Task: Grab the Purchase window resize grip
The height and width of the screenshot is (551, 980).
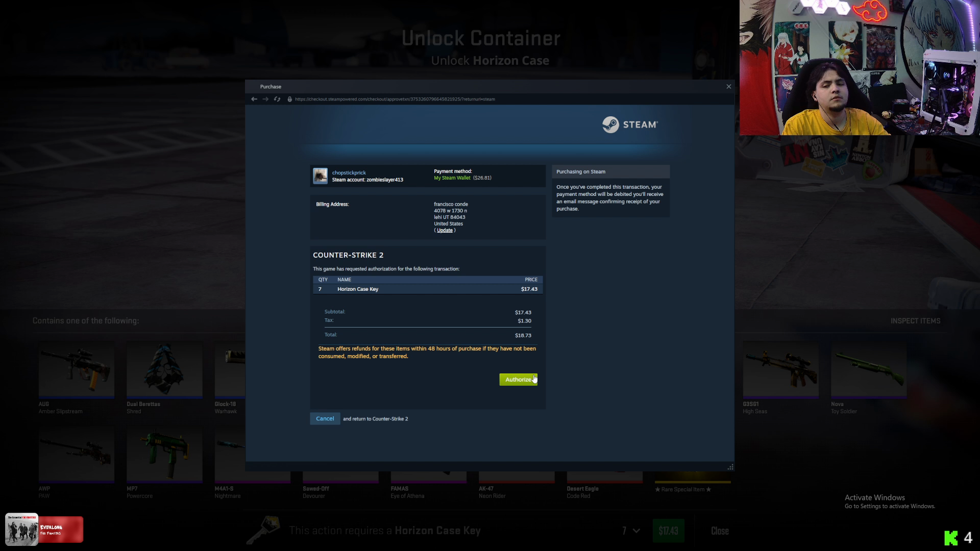Action: coord(730,467)
